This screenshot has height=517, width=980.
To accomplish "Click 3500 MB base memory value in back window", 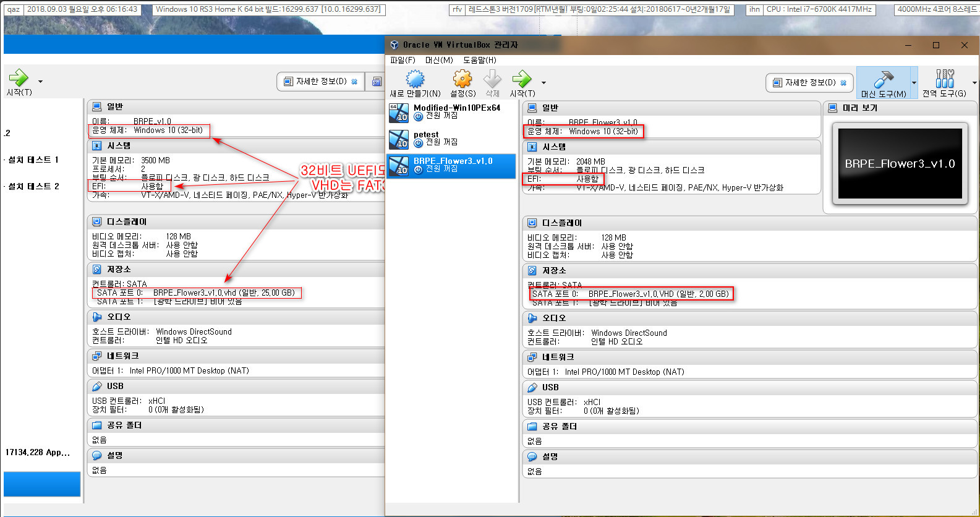I will [155, 160].
